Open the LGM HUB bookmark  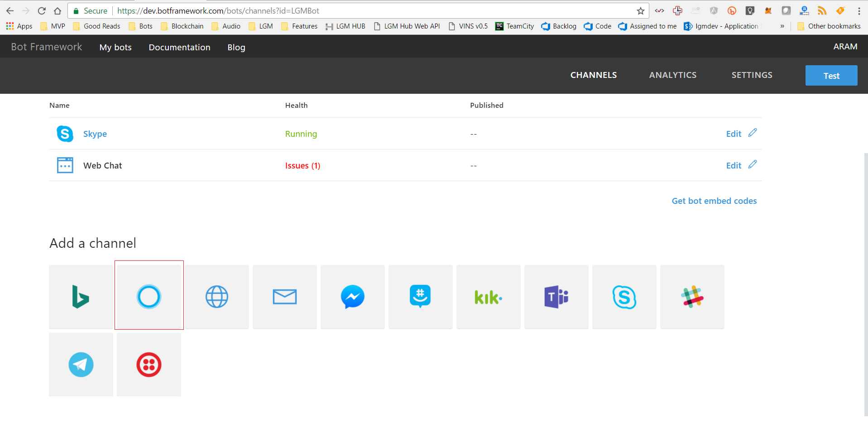[x=345, y=26]
